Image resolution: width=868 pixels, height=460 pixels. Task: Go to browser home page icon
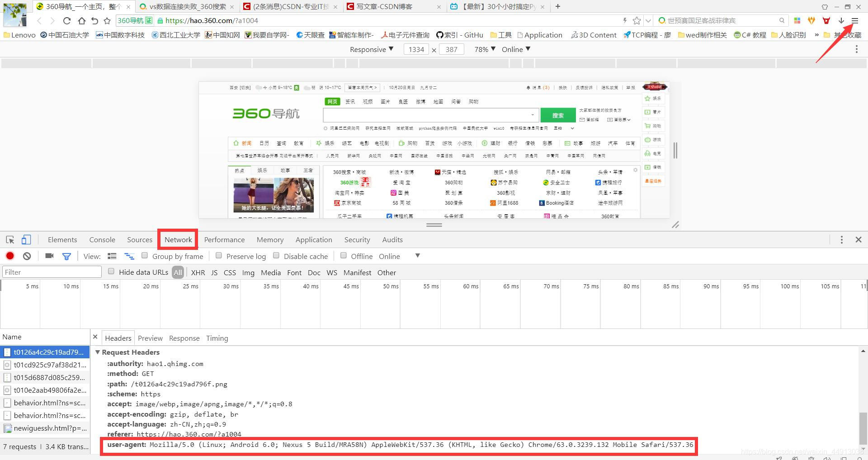coord(81,21)
